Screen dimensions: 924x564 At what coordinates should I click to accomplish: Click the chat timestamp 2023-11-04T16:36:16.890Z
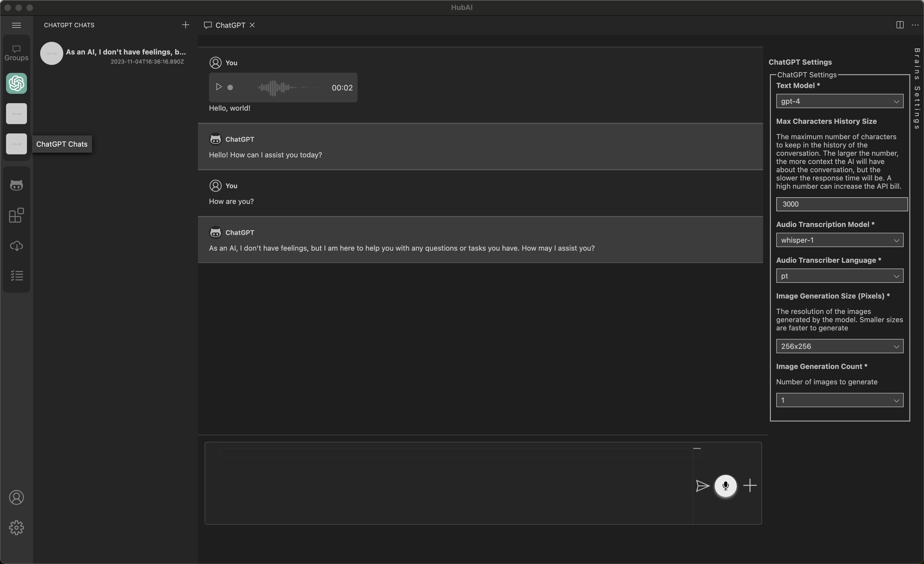[x=147, y=62]
